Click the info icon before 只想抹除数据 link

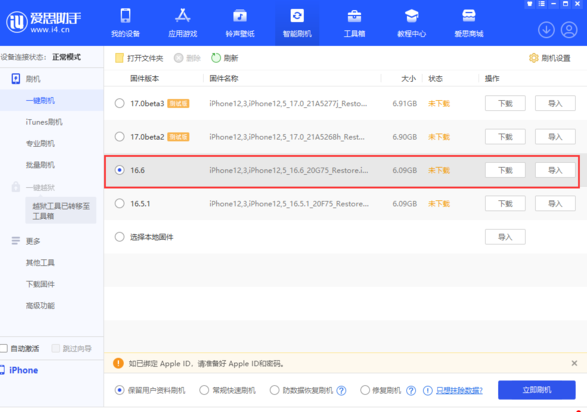pyautogui.click(x=428, y=391)
